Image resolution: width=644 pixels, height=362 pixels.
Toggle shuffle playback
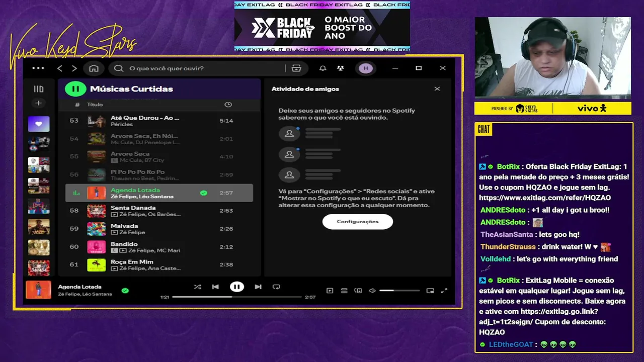(x=198, y=287)
